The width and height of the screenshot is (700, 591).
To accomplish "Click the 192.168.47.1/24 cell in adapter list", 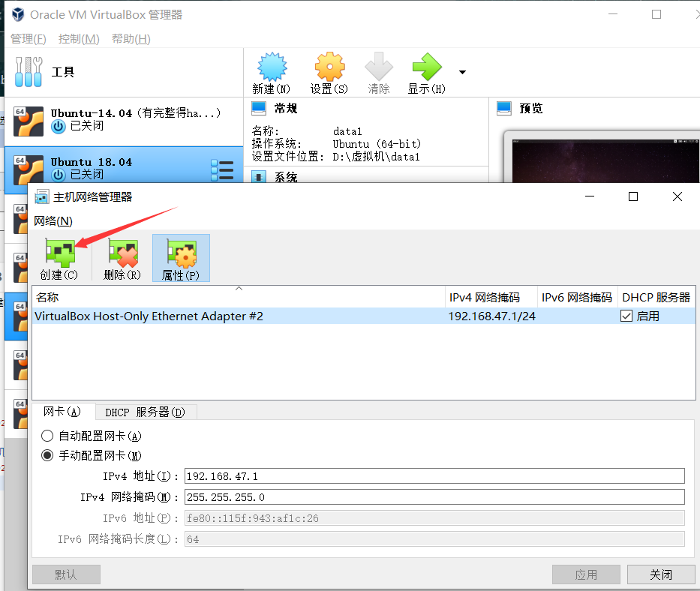I will click(x=491, y=316).
